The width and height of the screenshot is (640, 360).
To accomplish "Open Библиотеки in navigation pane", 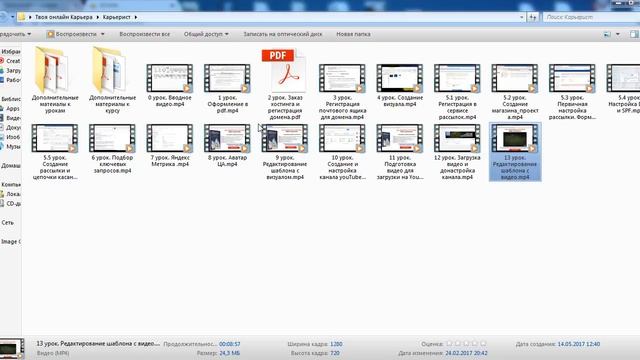I will tap(11, 99).
